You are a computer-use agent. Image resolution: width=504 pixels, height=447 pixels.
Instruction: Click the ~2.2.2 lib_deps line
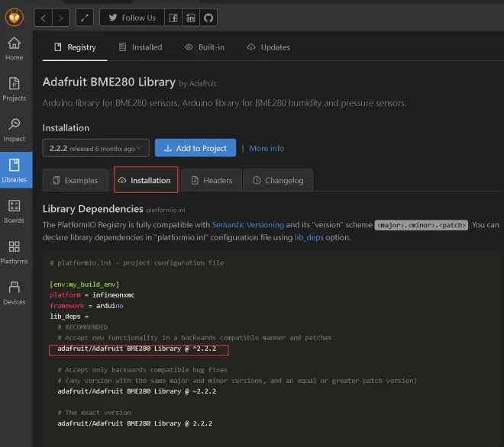[137, 391]
